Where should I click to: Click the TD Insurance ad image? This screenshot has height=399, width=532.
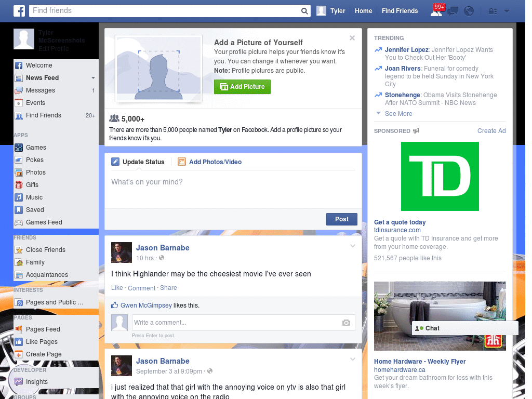point(440,177)
